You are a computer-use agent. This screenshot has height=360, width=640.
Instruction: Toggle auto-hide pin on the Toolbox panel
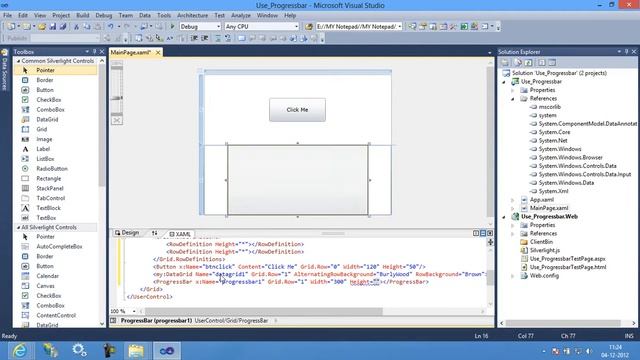point(95,51)
